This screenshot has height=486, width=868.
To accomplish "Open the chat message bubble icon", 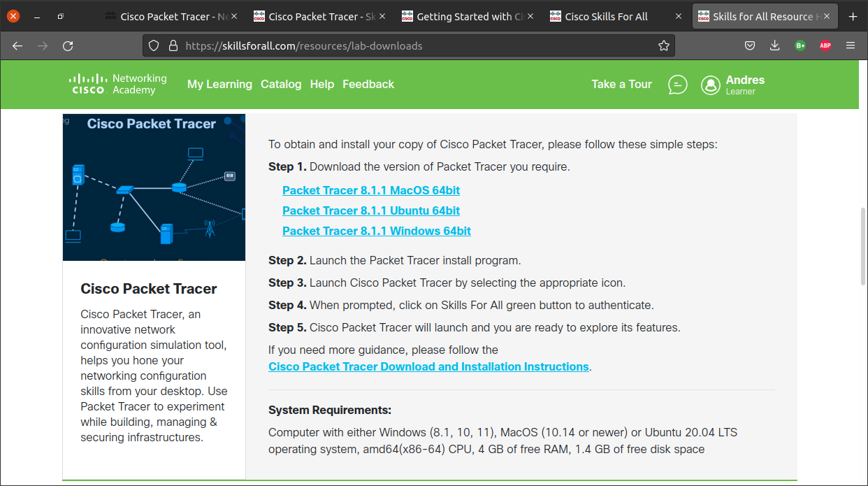I will click(x=677, y=85).
